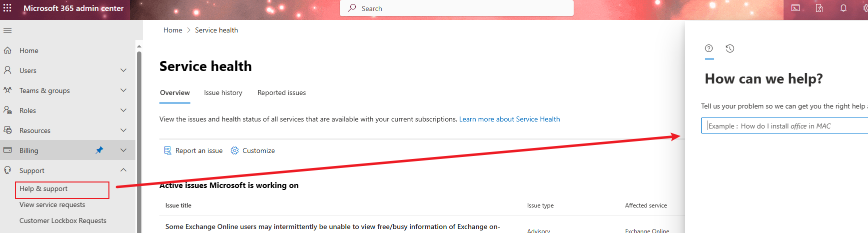Expand the Roles section chevron
This screenshot has height=233, width=868.
pyautogui.click(x=123, y=110)
